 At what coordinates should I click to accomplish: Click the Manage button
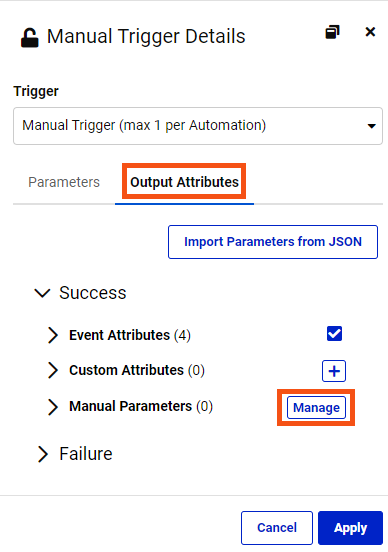click(316, 408)
